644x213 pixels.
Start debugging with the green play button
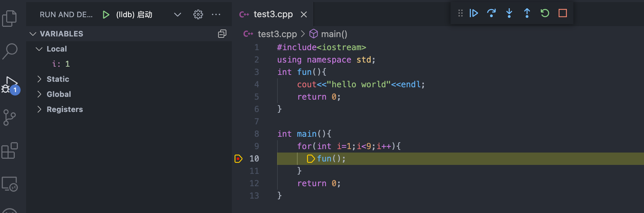(x=106, y=14)
